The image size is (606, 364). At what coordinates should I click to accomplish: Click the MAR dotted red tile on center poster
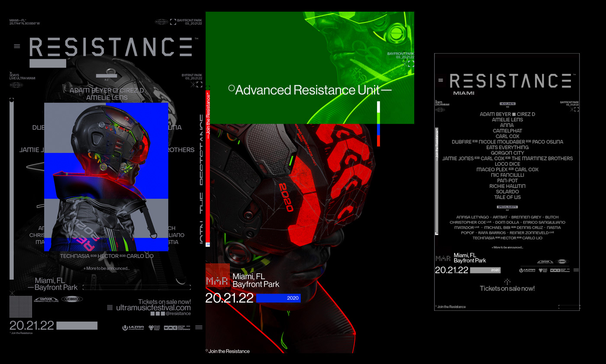[x=217, y=275]
